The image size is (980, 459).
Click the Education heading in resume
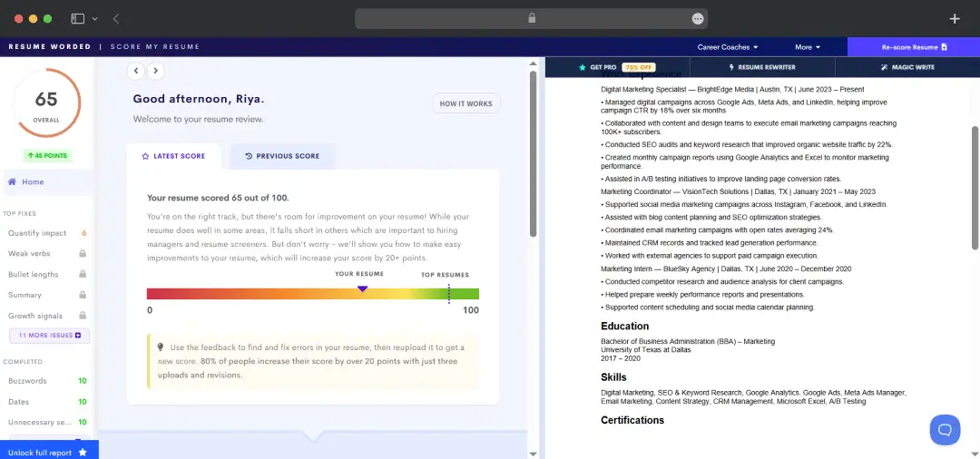pyautogui.click(x=625, y=326)
